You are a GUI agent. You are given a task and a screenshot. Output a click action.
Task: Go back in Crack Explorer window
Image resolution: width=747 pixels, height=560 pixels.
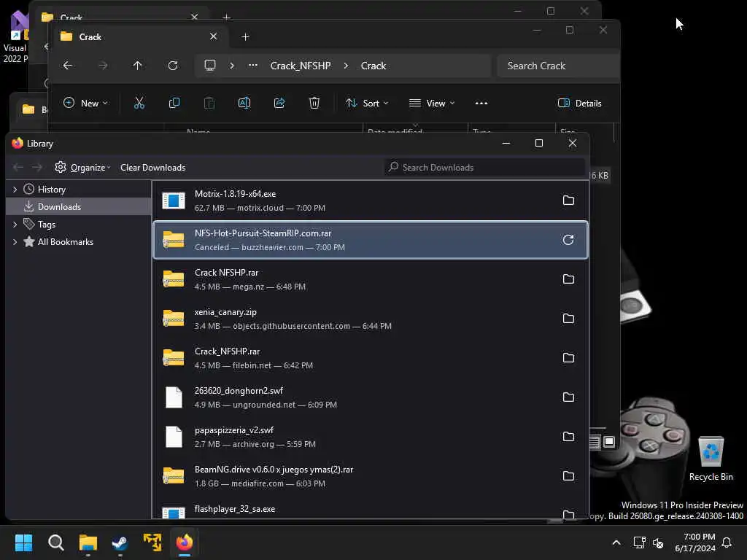[x=68, y=66]
